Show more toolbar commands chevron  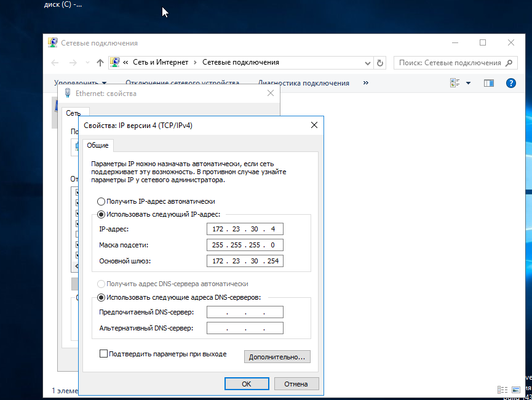pyautogui.click(x=366, y=83)
